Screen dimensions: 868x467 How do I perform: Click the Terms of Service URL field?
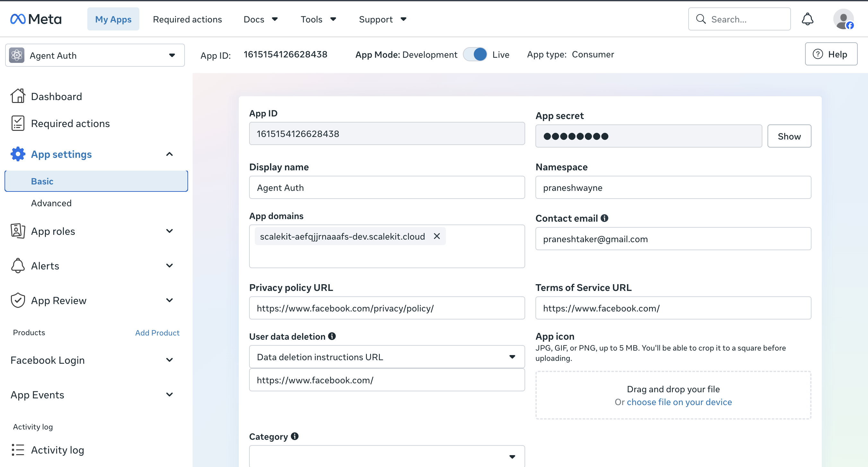[x=673, y=308]
